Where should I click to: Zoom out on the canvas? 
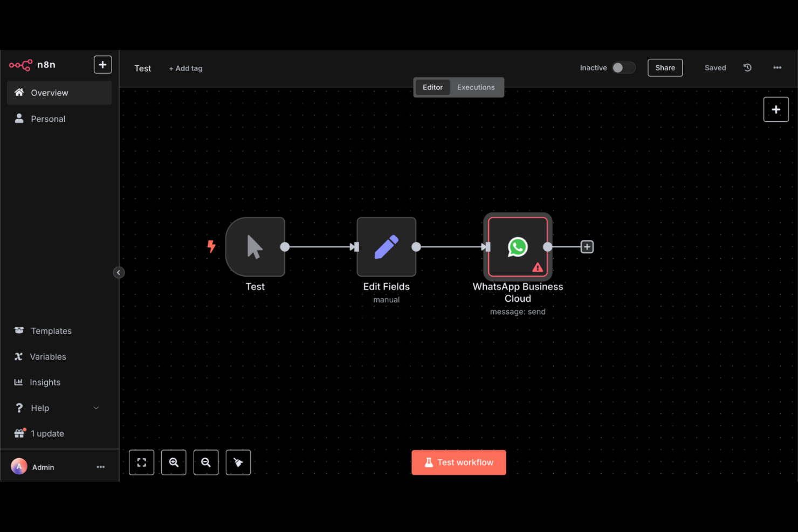(206, 462)
